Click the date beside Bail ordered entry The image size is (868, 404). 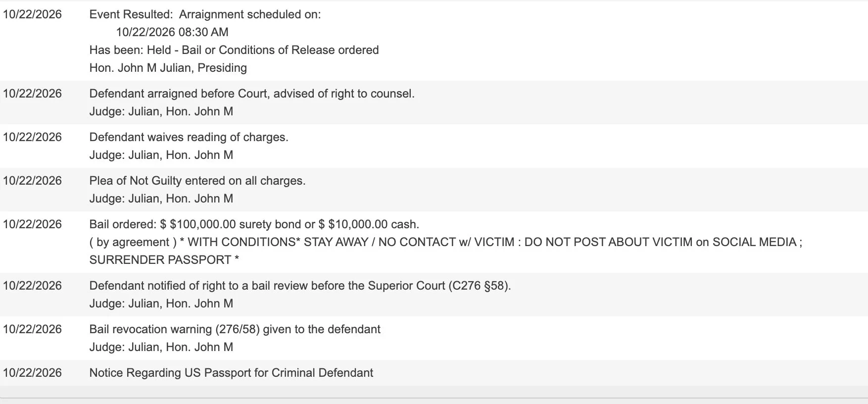32,224
